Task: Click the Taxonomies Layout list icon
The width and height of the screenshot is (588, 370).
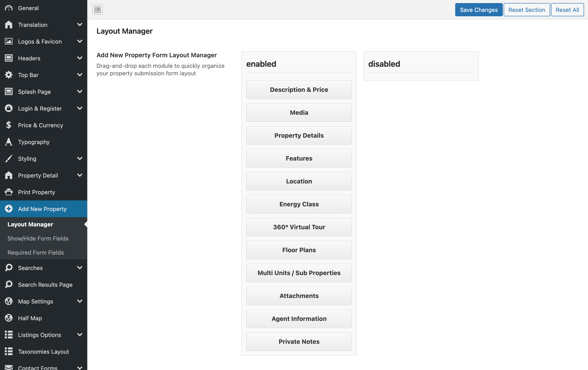Action: click(9, 352)
